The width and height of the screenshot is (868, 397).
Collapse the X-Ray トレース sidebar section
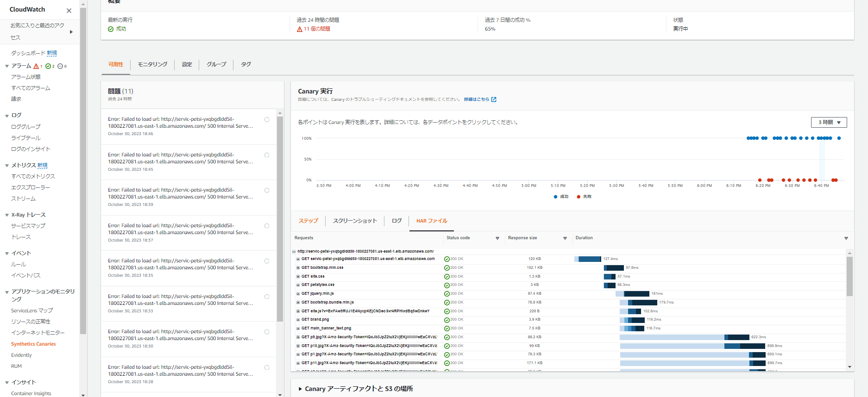coord(7,215)
